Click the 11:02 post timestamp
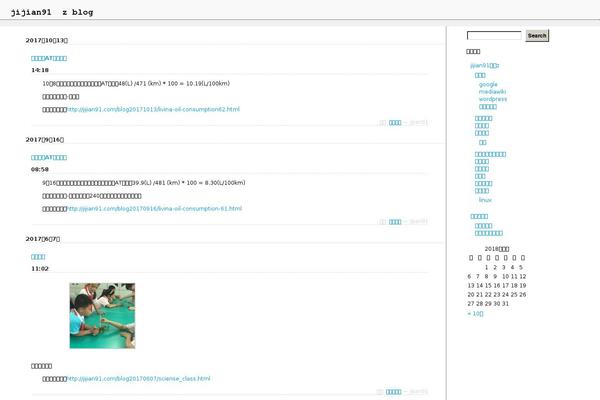Image resolution: width=600 pixels, height=400 pixels. pyautogui.click(x=40, y=269)
